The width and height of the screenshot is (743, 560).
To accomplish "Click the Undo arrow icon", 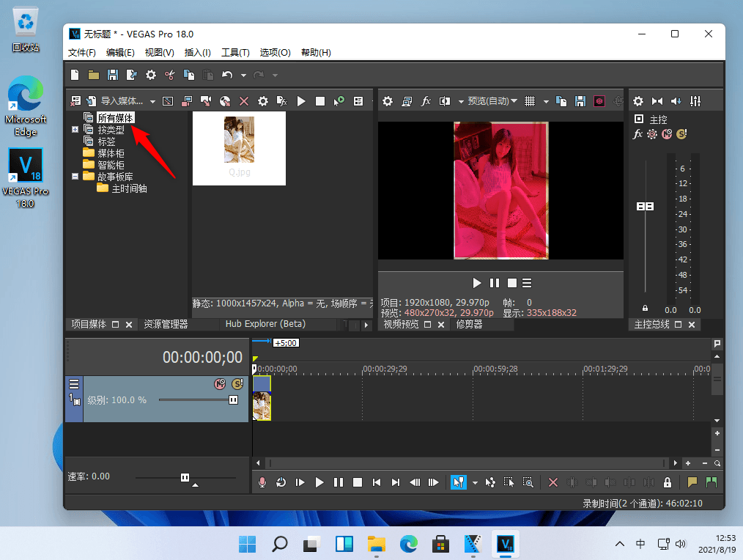I will pyautogui.click(x=227, y=75).
